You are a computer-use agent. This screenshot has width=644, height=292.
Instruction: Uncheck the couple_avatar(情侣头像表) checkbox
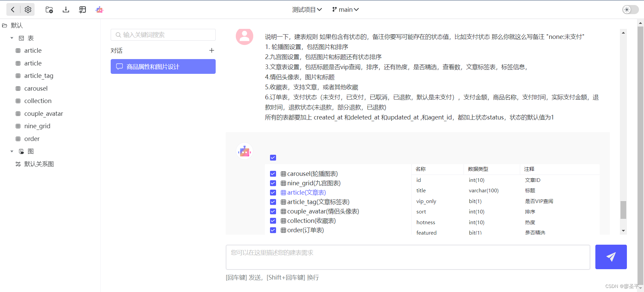(x=273, y=211)
